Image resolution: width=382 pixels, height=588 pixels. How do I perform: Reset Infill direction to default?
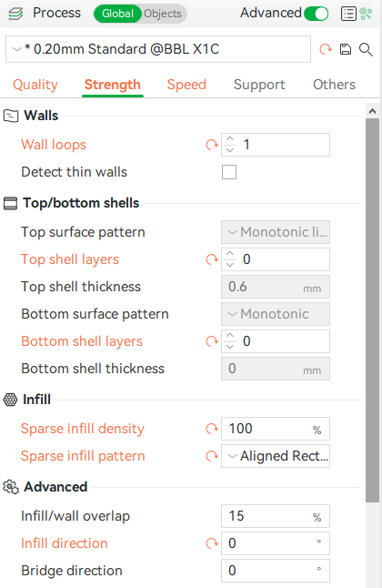tap(212, 543)
